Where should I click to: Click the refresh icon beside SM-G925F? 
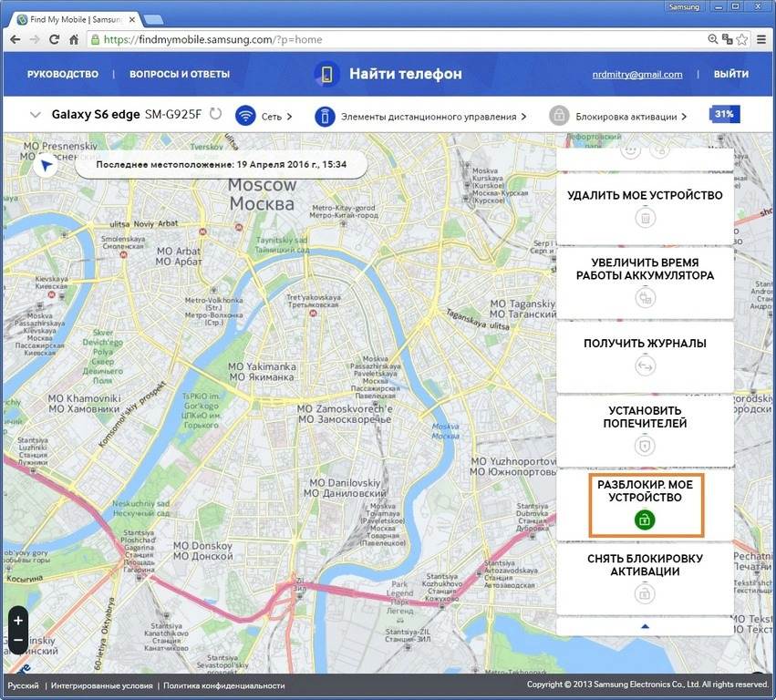(215, 115)
